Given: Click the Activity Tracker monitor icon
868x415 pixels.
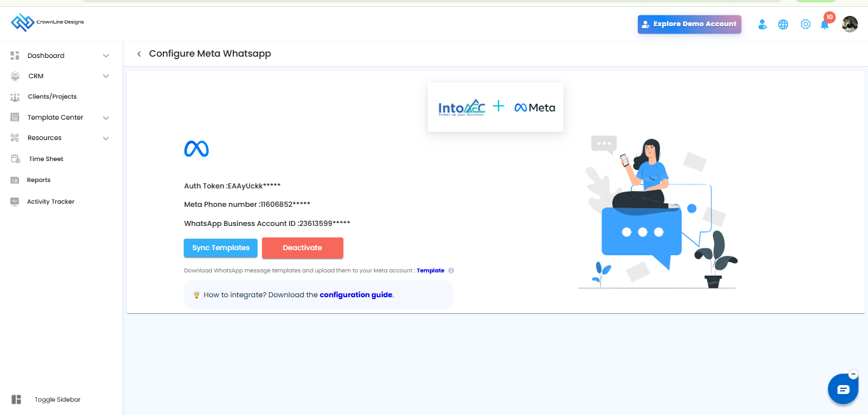Looking at the screenshot, I should point(15,201).
